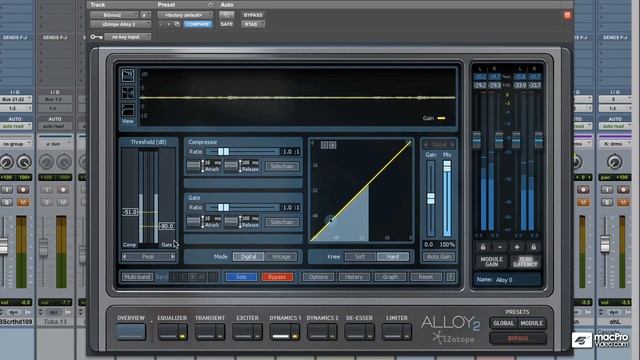
Task: Open the Global selector above Gain and Mix
Action: pos(439,144)
